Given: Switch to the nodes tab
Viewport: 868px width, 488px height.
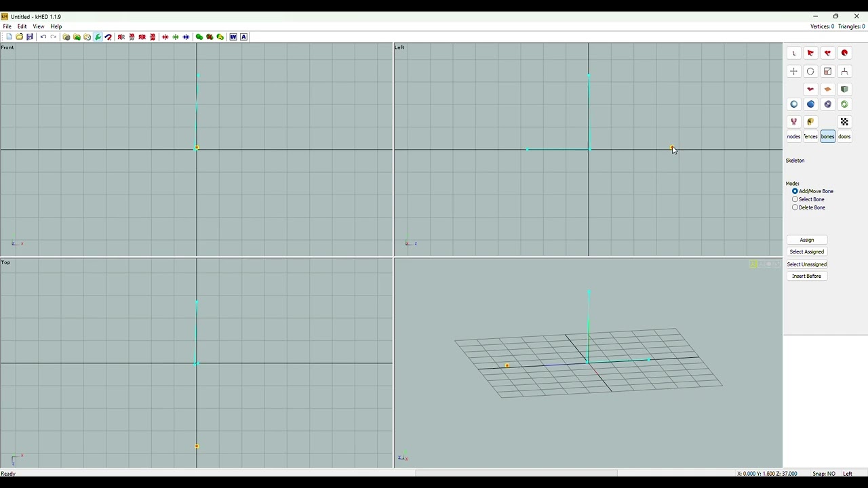Looking at the screenshot, I should tap(794, 137).
